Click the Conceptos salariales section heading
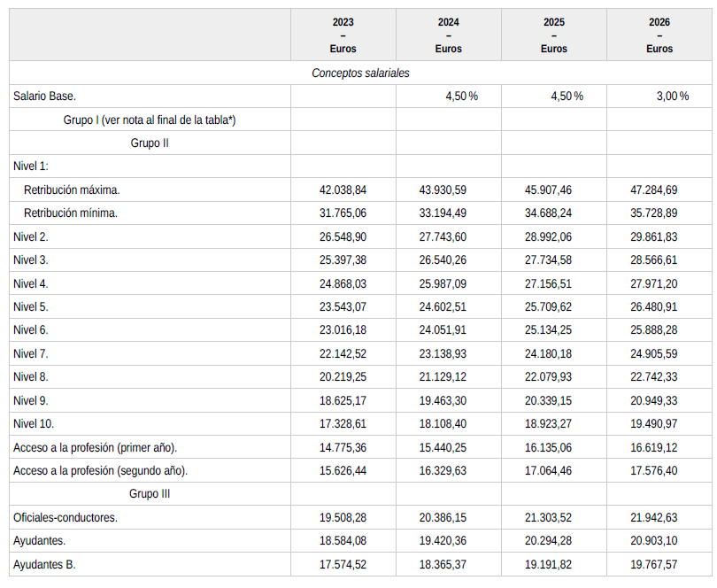Screen dimensions: 717x588 (360, 73)
